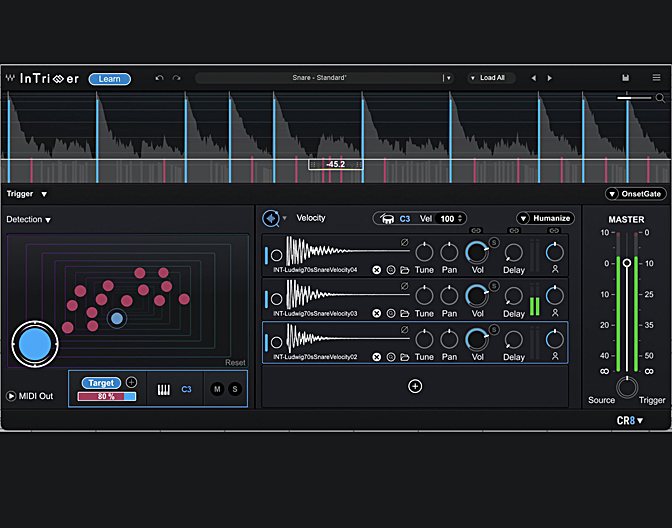The image size is (672, 528).
Task: Adjust the Vel 100 stepper
Action: click(x=460, y=219)
